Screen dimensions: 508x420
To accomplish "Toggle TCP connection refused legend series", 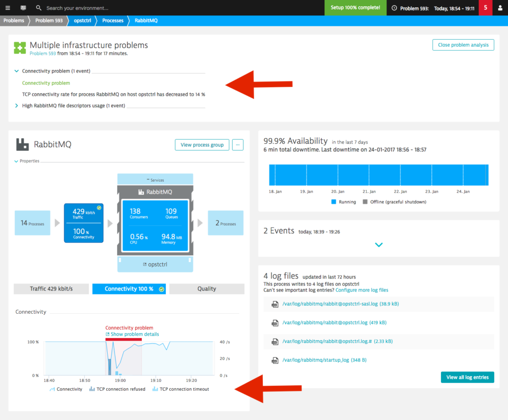I will [x=117, y=389].
